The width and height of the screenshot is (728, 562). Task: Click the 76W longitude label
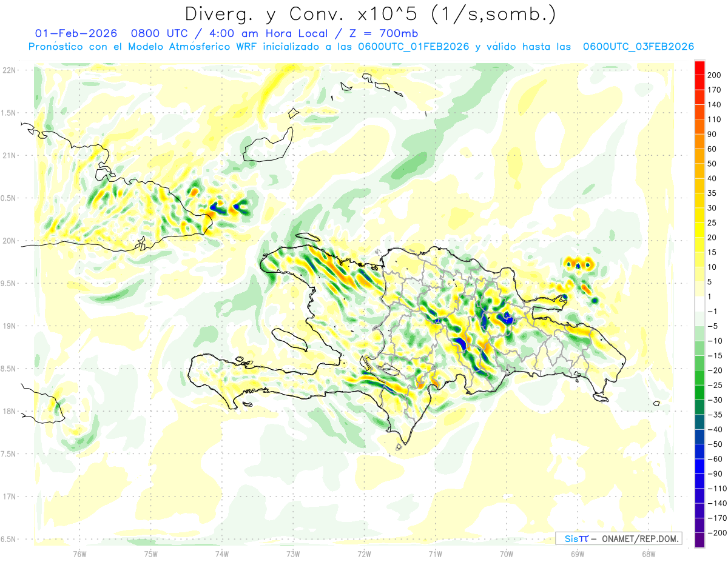click(79, 553)
